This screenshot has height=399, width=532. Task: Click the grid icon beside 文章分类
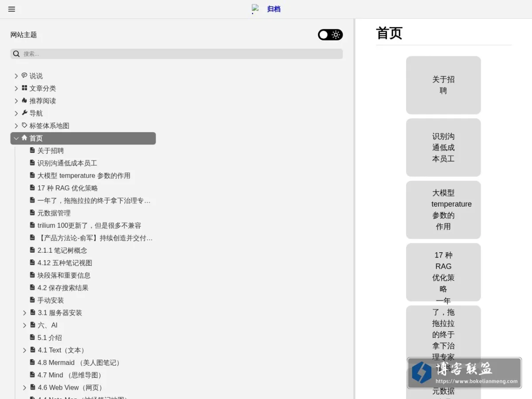point(24,88)
